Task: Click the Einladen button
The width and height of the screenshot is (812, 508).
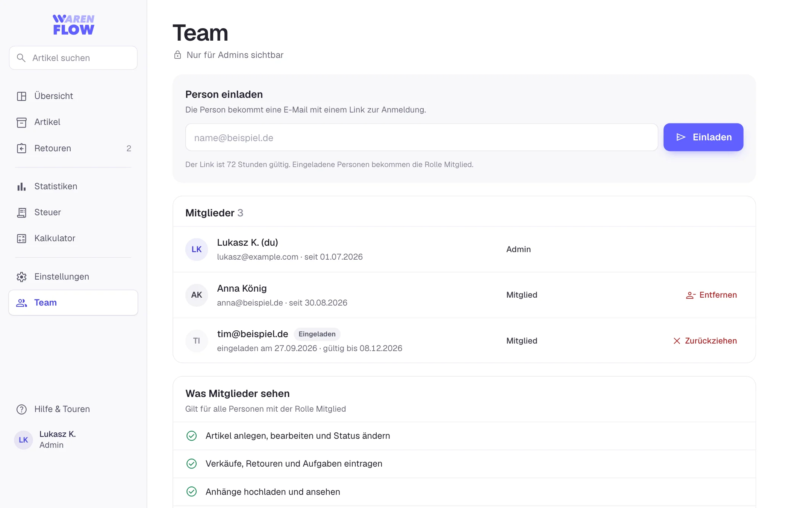Action: [x=703, y=137]
